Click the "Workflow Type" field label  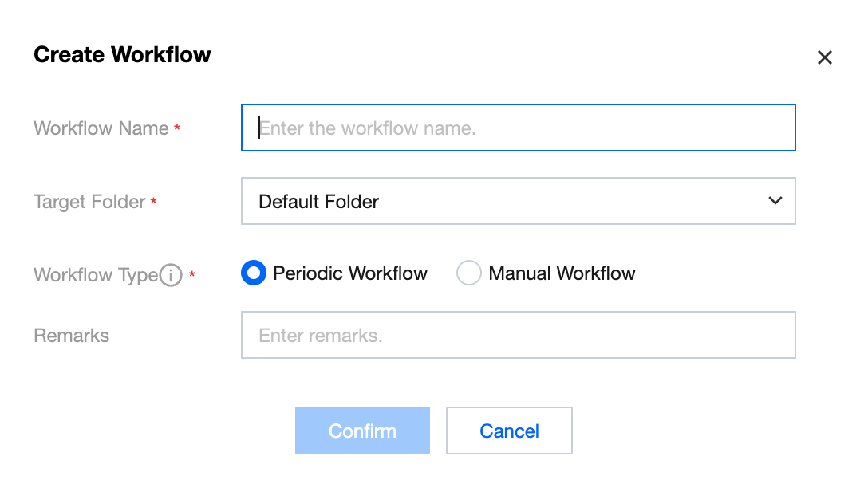pos(96,275)
